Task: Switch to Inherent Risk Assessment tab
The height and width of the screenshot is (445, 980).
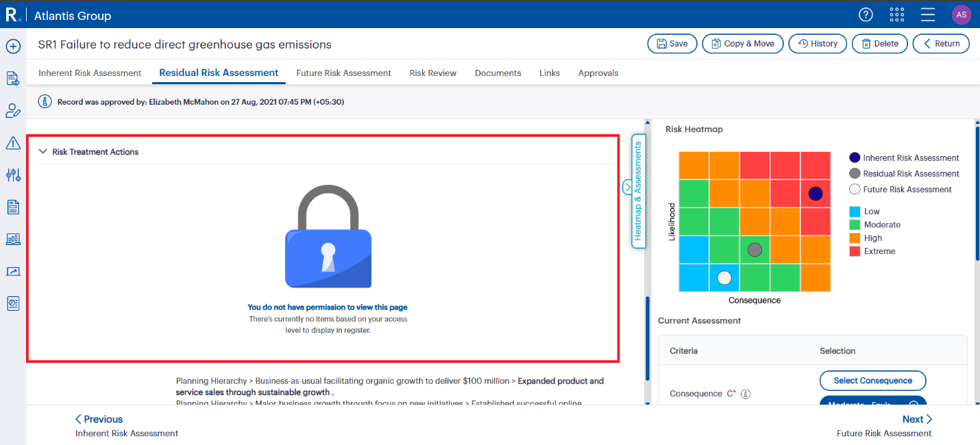Action: [x=90, y=73]
